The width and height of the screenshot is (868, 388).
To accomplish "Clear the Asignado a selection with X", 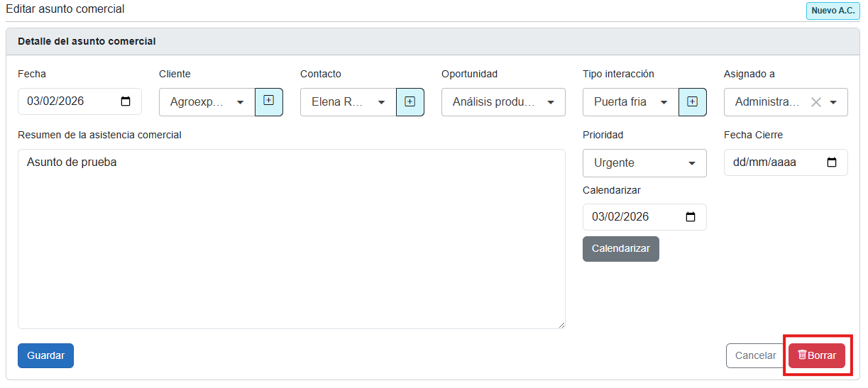I will click(x=816, y=102).
